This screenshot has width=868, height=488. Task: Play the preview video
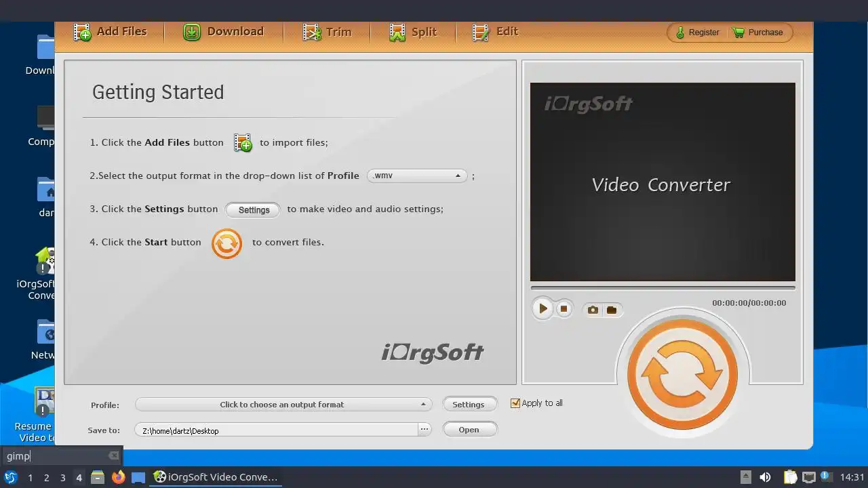(x=542, y=309)
